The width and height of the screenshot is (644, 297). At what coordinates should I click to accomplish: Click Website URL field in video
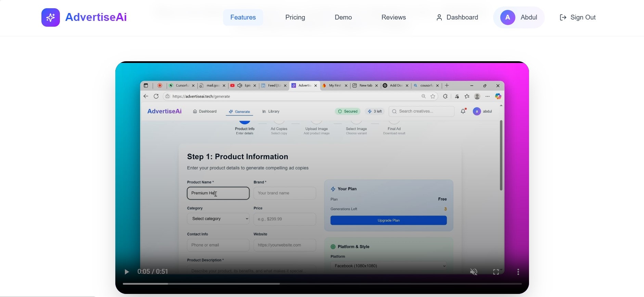[285, 245]
